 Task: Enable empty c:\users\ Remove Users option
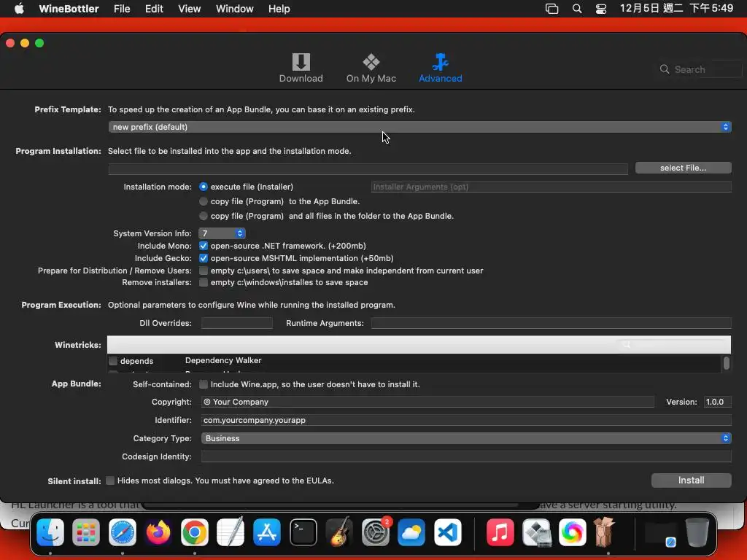[204, 271]
